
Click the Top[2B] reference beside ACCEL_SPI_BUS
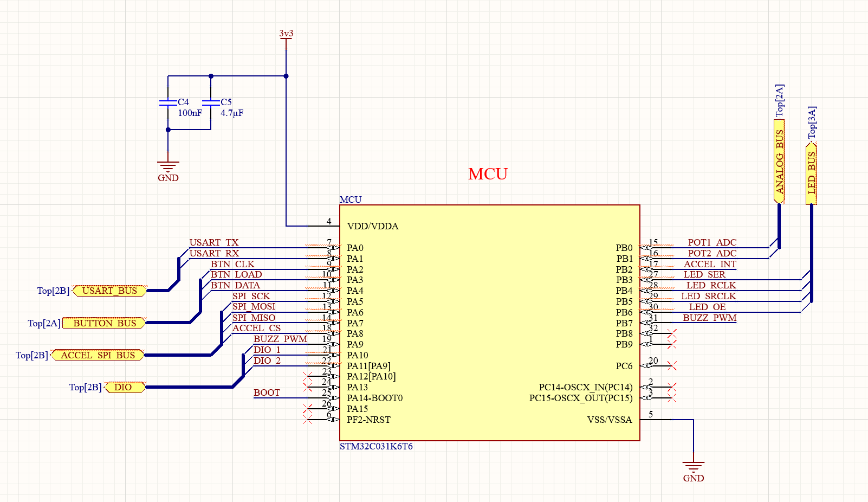[x=32, y=355]
